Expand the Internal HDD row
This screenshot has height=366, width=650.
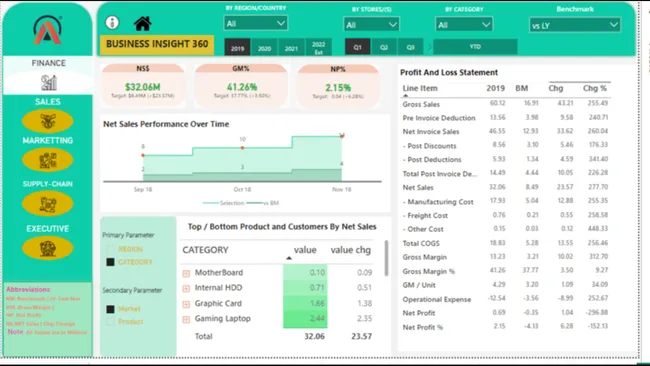click(186, 288)
